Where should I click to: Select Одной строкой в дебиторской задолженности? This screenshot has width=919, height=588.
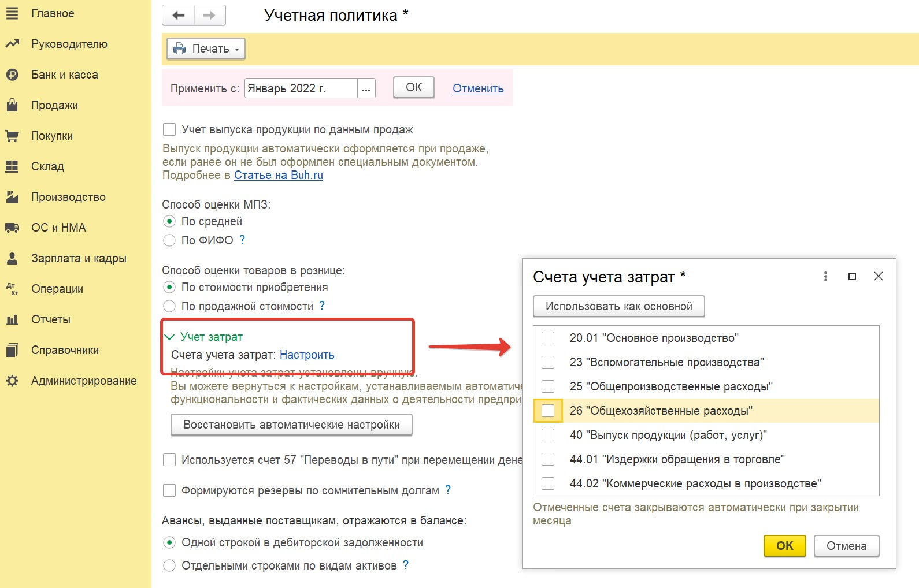(169, 542)
